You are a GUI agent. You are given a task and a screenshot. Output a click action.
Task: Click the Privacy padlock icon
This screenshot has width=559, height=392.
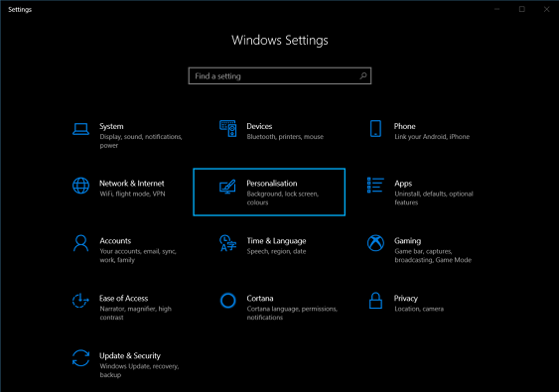[x=375, y=301]
